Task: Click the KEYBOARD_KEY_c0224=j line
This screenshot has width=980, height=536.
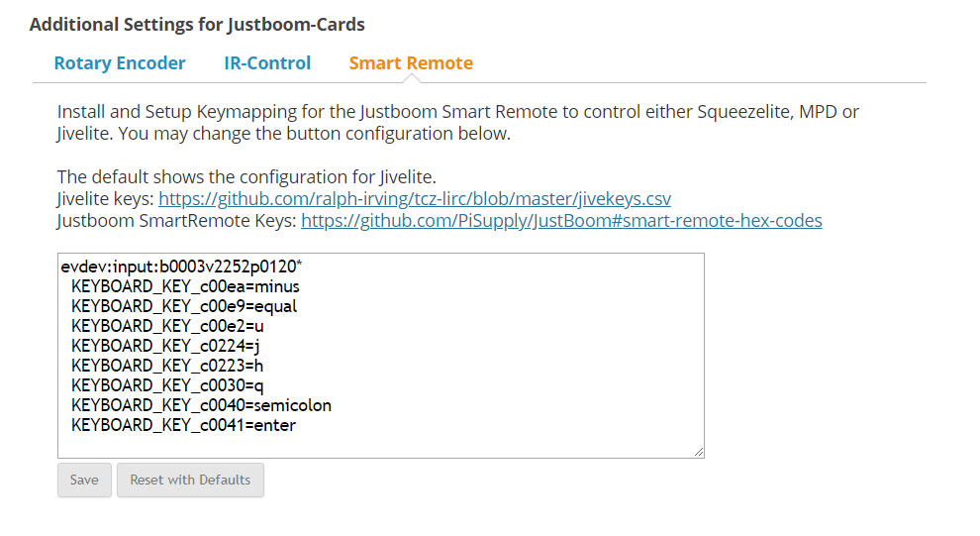Action: point(165,346)
